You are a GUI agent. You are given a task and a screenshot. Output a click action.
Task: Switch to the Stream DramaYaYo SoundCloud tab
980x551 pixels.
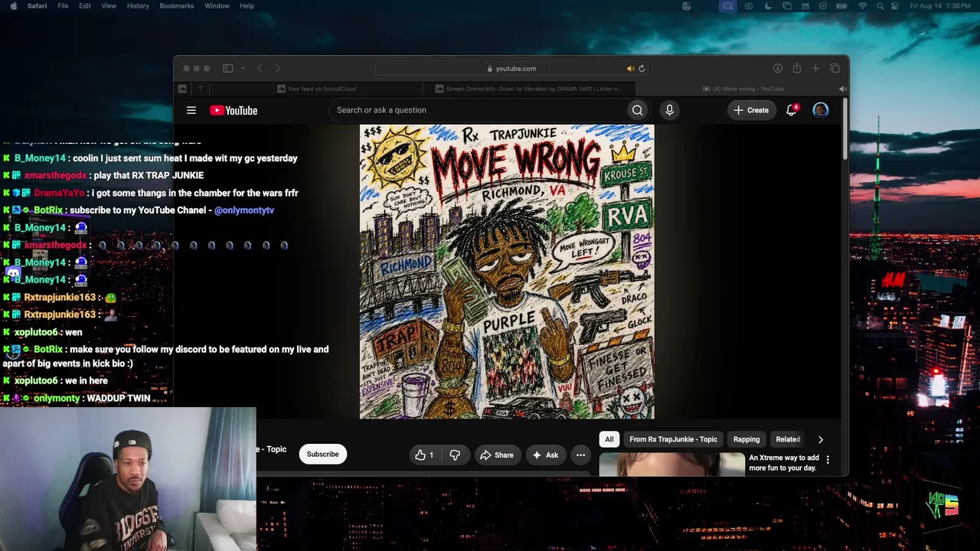(528, 89)
